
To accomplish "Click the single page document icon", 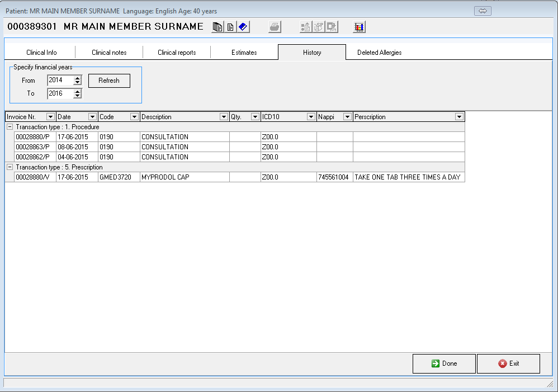I will (230, 27).
